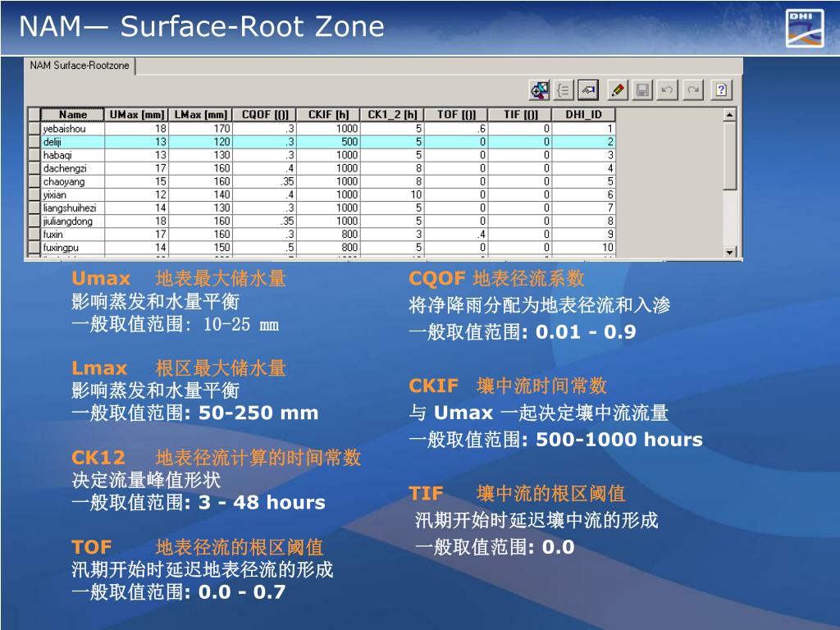Click the orange 'CK12' parameter heading

(98, 458)
